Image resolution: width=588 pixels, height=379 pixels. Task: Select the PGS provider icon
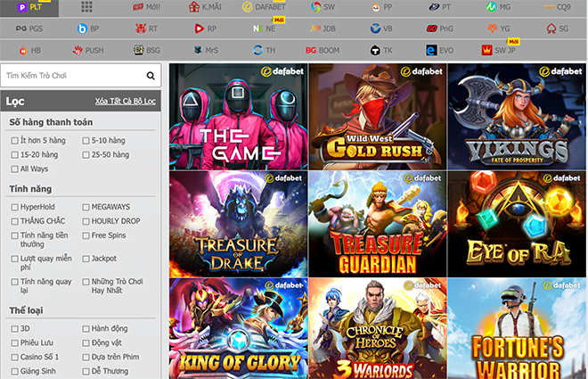tap(29, 29)
